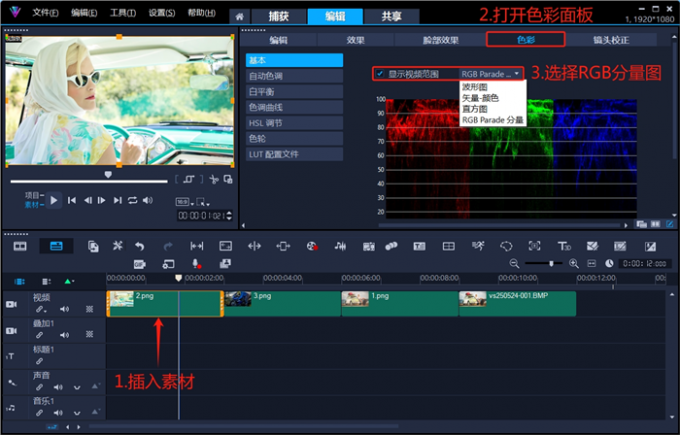Click the preview scrubber playhead

click(108, 174)
